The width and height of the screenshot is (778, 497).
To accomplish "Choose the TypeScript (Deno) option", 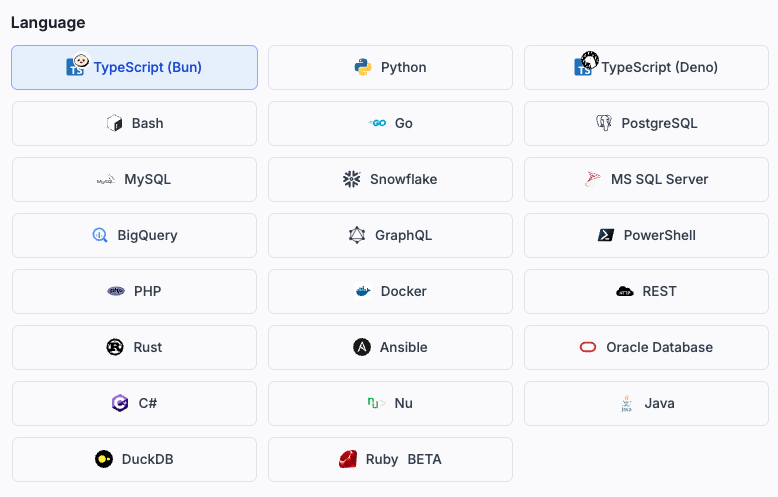I will pos(646,67).
